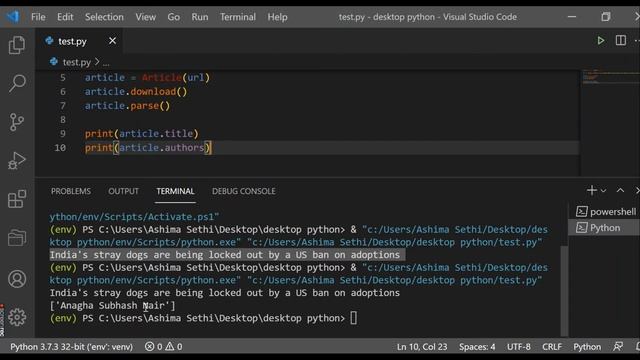Click code line article.download()
Screen dimensions: 640x360
[136, 92]
